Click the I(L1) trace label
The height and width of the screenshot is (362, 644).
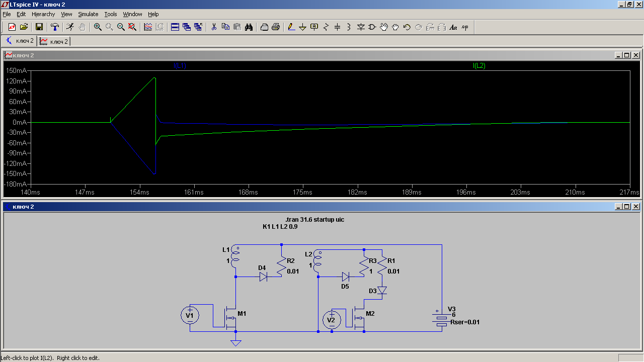180,66
